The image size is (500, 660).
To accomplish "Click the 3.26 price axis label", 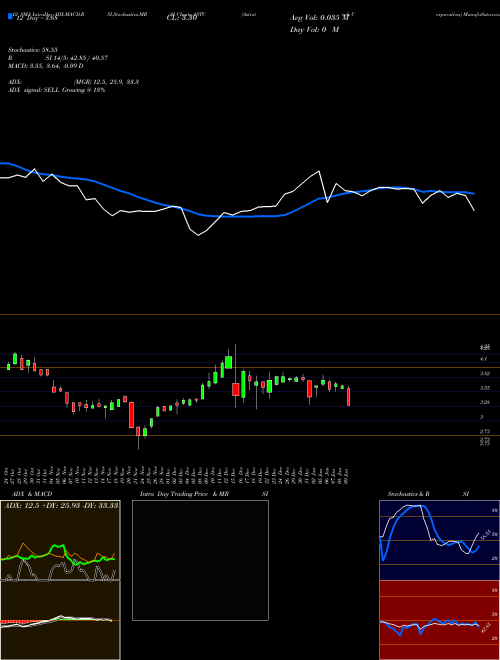I will tap(484, 402).
